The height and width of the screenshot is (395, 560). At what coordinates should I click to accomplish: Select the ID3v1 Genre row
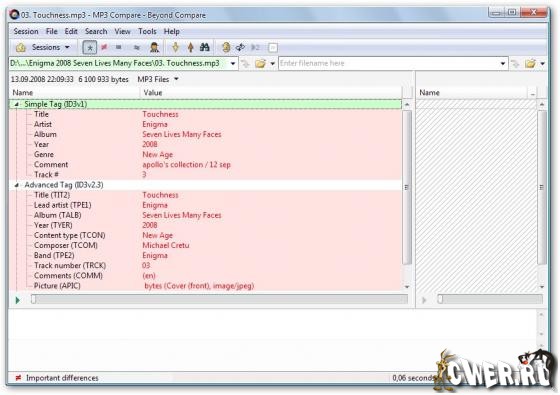point(205,155)
